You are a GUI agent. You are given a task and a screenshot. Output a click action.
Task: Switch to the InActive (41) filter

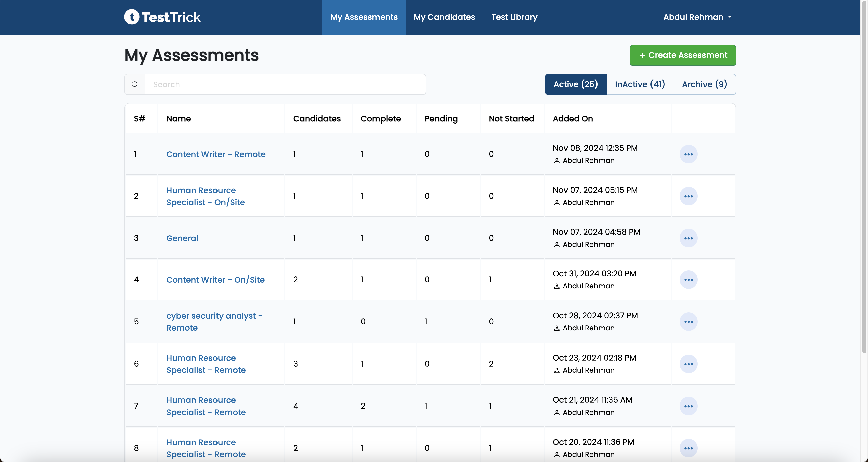click(x=639, y=84)
